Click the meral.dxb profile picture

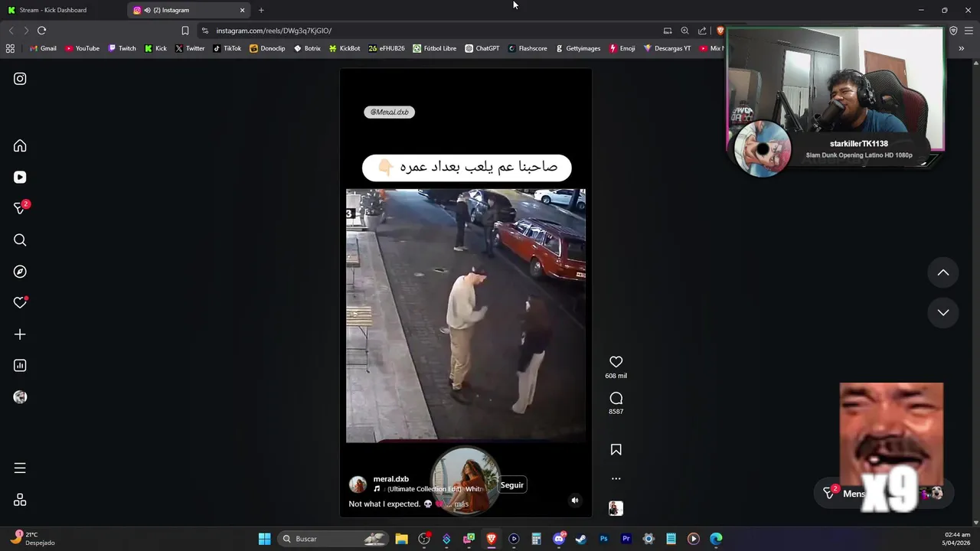click(358, 484)
